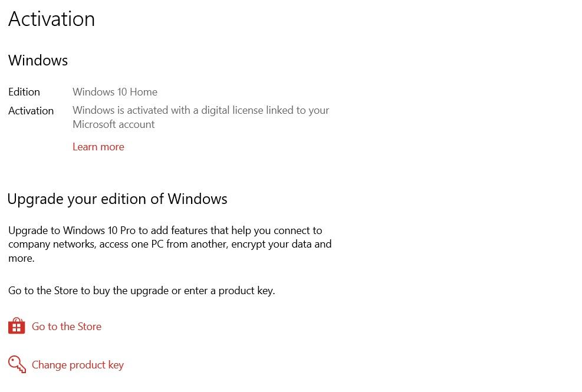The image size is (582, 392).
Task: Open the red "Learn more" link
Action: click(98, 147)
